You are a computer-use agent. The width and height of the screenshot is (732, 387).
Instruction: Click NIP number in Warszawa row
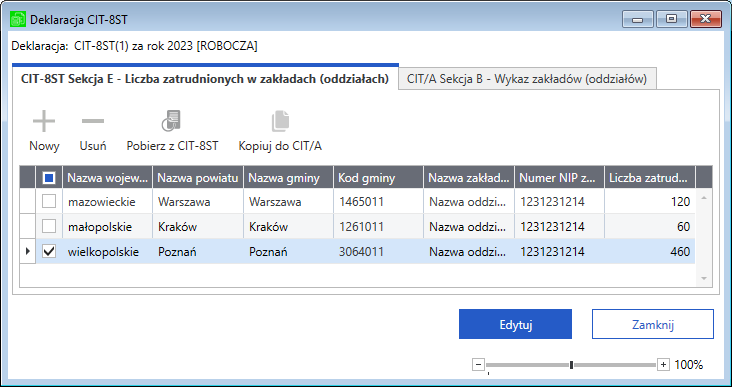point(559,202)
